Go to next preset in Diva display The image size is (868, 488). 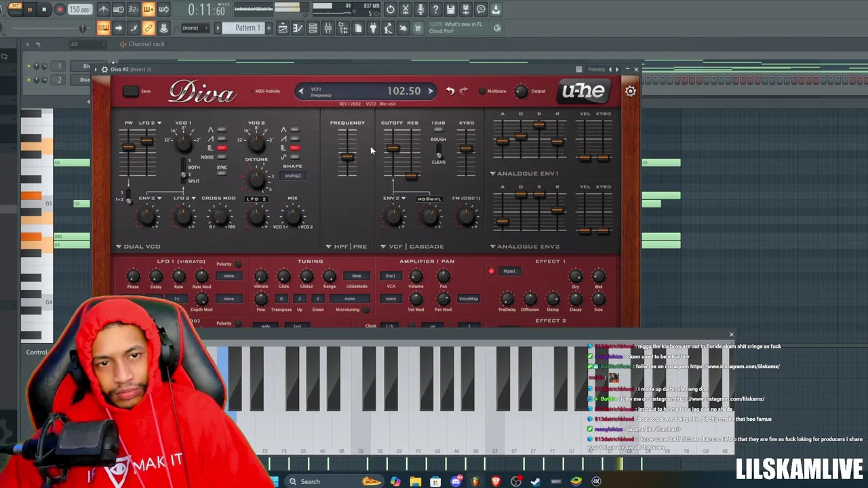(x=430, y=91)
